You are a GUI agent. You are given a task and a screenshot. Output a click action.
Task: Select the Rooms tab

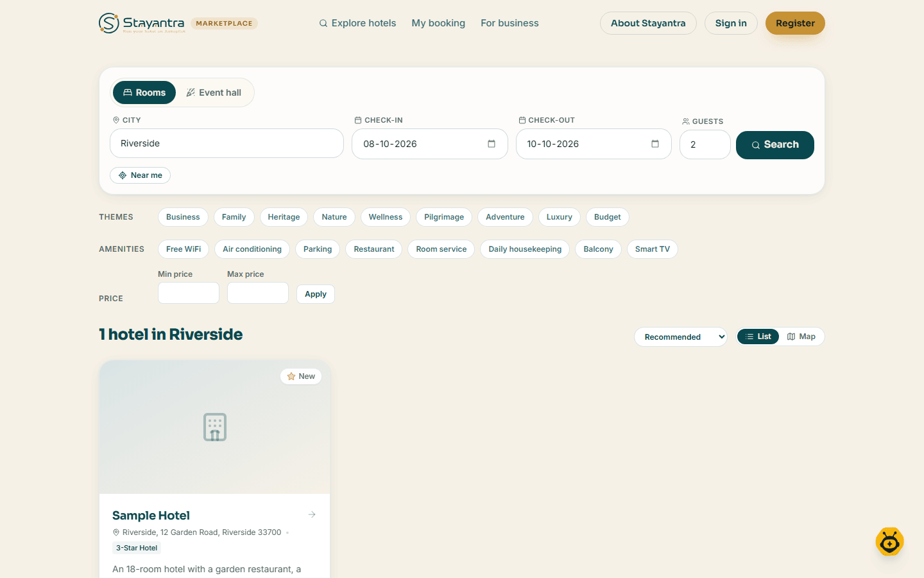tap(144, 92)
